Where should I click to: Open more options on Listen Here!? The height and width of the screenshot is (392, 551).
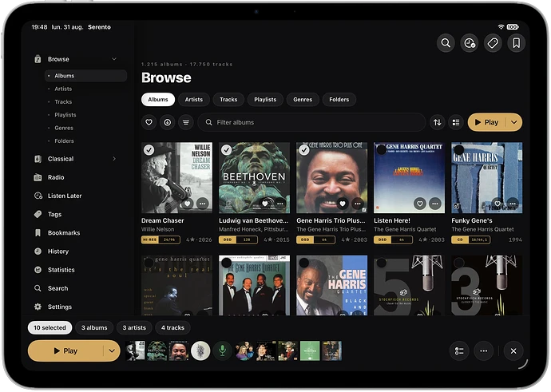[x=435, y=204]
